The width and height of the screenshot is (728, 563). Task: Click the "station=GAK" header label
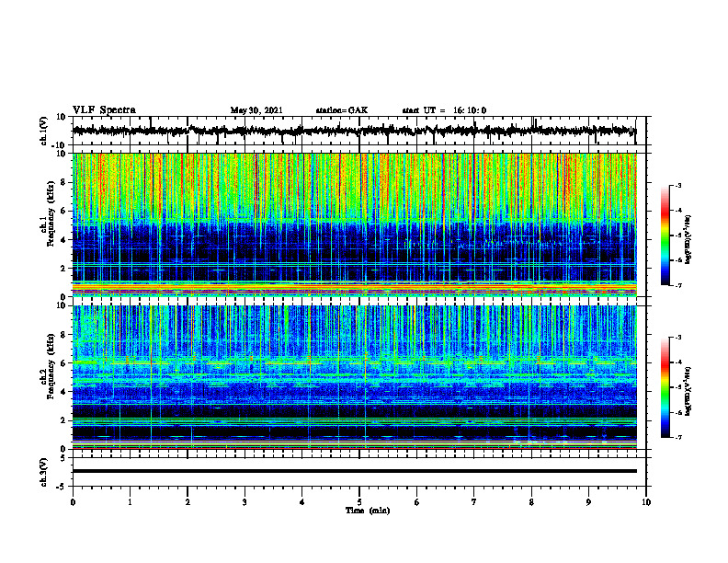pyautogui.click(x=342, y=110)
